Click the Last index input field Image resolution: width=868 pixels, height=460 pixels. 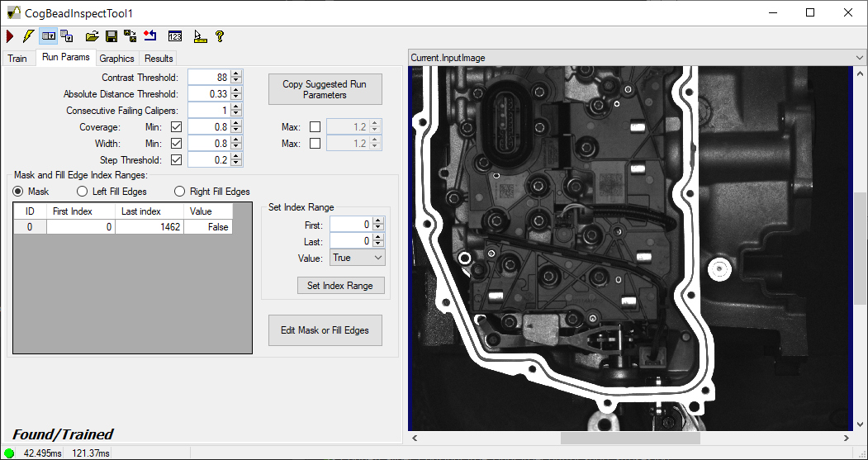pos(351,241)
